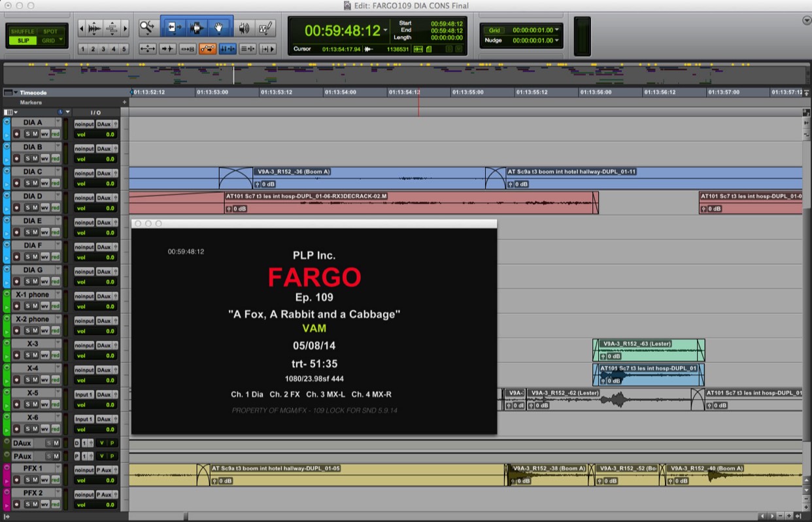Screen dimensions: 812x522
Task: Click the Insertion Follows Playback icon
Action: click(268, 49)
